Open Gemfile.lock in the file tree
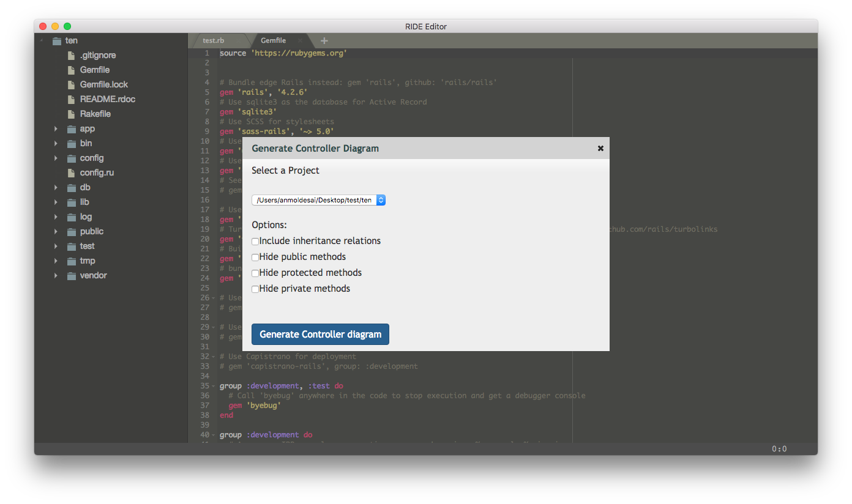The height and width of the screenshot is (504, 852). point(103,84)
